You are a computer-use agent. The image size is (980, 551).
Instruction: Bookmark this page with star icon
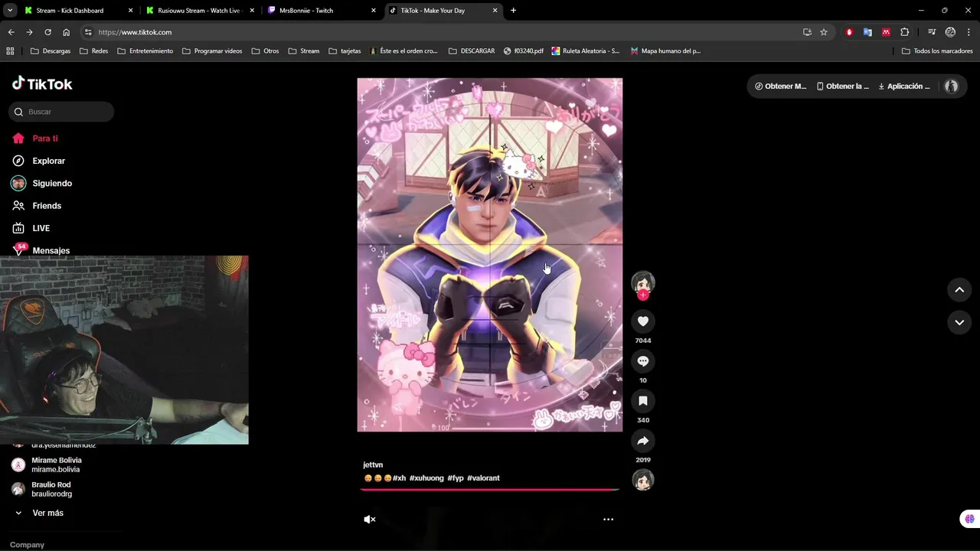(824, 32)
